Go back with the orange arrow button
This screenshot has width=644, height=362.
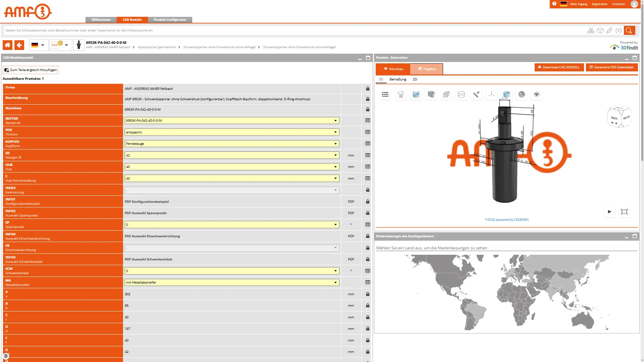click(19, 45)
